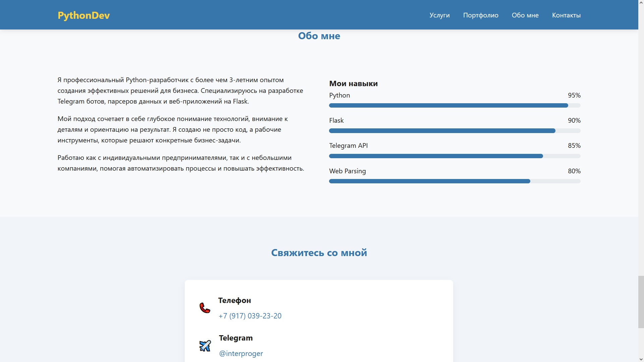This screenshot has height=362, width=644.
Task: Click the Мои навыки heading
Action: click(x=353, y=83)
